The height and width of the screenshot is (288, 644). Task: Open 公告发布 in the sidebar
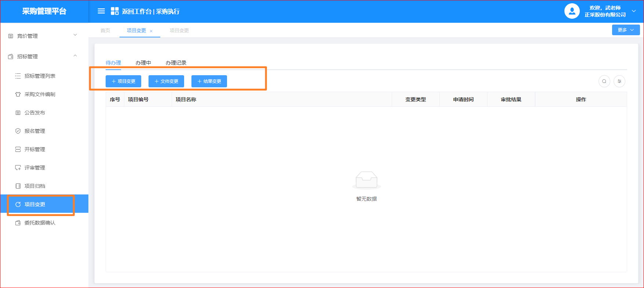coord(34,113)
